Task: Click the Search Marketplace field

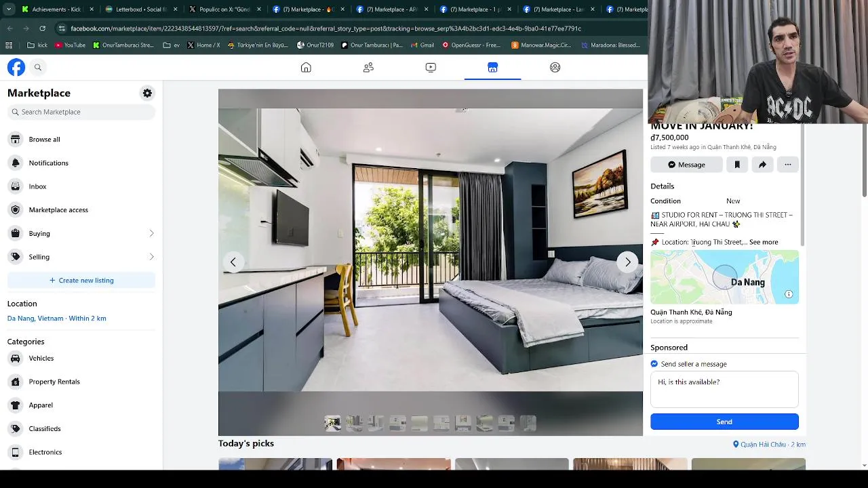Action: coord(81,112)
